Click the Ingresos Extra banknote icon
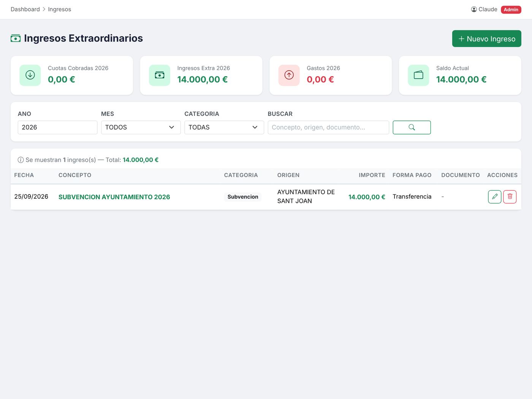The height and width of the screenshot is (399, 532). 160,75
